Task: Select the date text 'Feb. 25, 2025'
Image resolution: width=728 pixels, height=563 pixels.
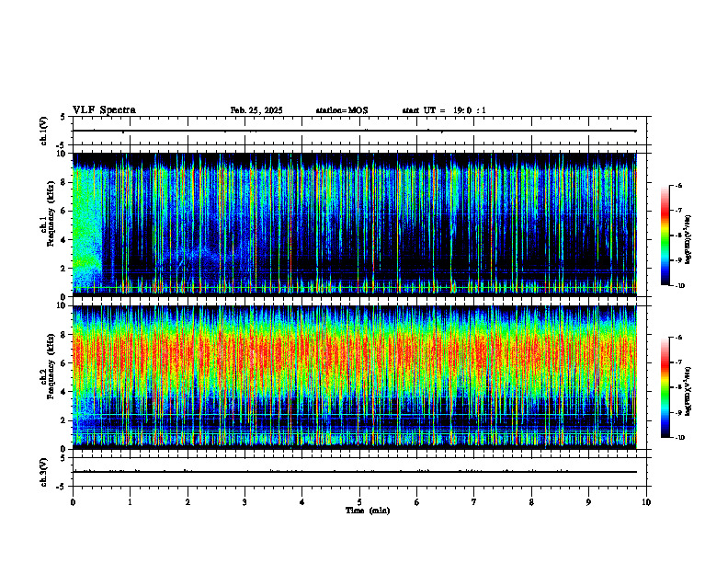Action: tap(256, 110)
